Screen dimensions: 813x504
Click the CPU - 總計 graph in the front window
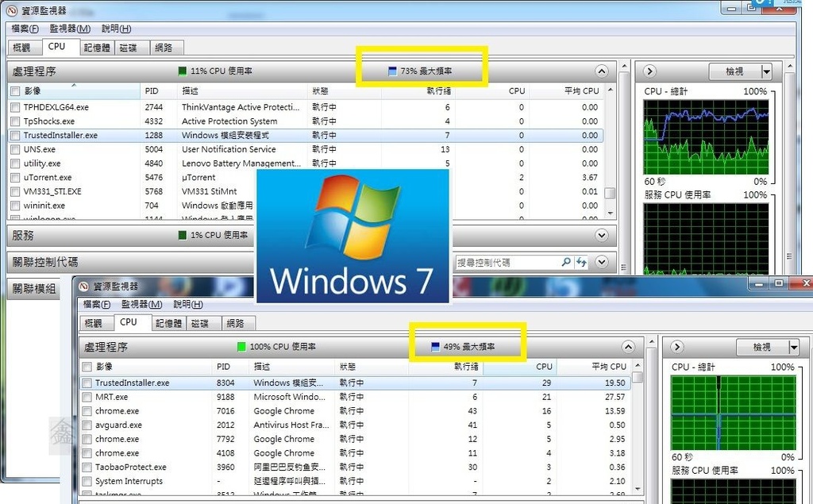[x=733, y=414]
